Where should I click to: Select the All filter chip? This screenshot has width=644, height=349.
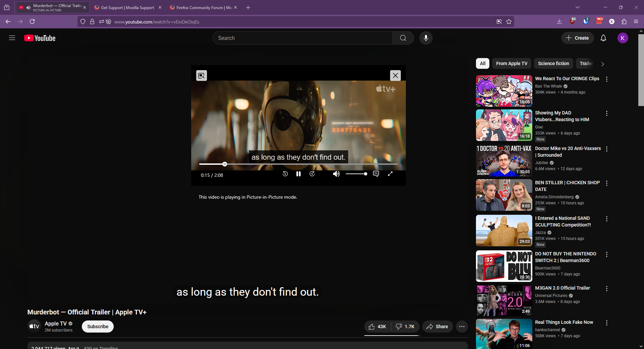point(482,63)
